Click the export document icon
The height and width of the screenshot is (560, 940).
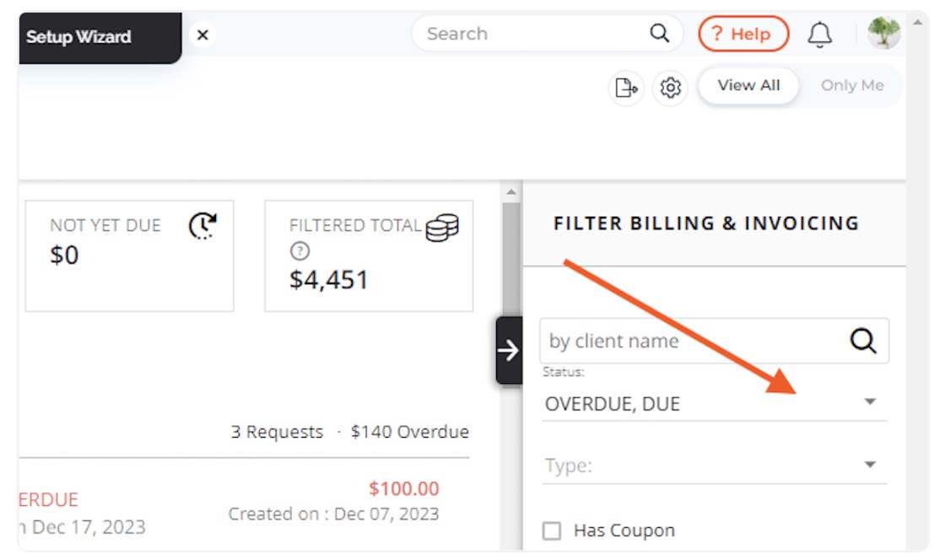626,88
